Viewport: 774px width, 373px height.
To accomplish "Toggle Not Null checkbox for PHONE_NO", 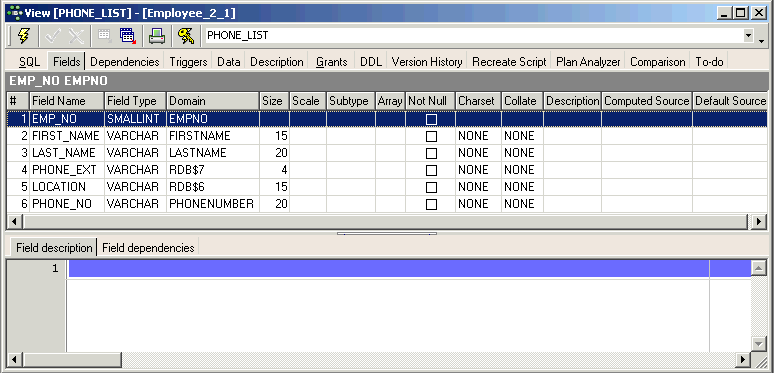I will point(431,204).
